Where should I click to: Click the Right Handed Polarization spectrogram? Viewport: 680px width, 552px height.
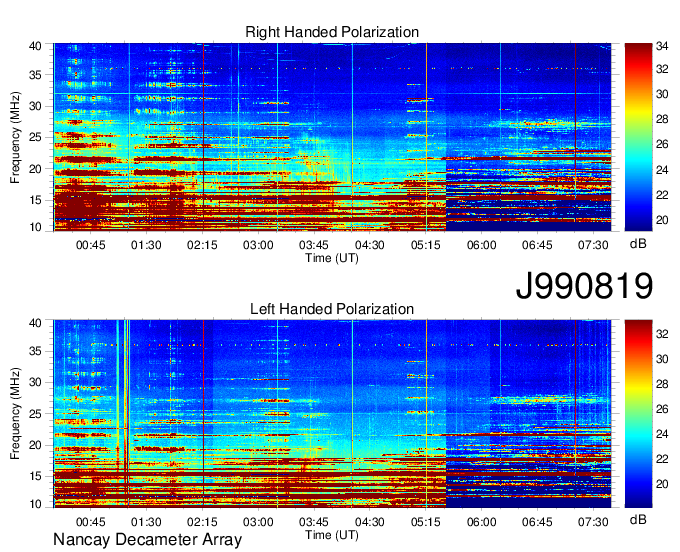coord(332,137)
